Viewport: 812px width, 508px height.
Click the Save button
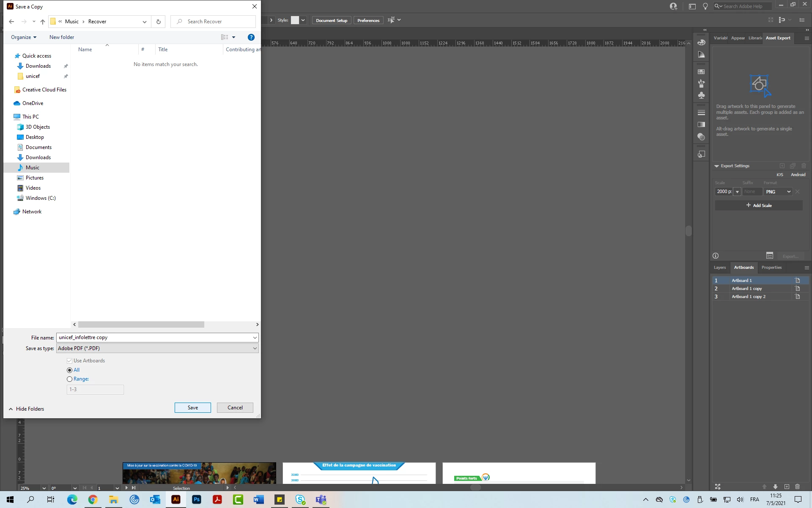(192, 408)
